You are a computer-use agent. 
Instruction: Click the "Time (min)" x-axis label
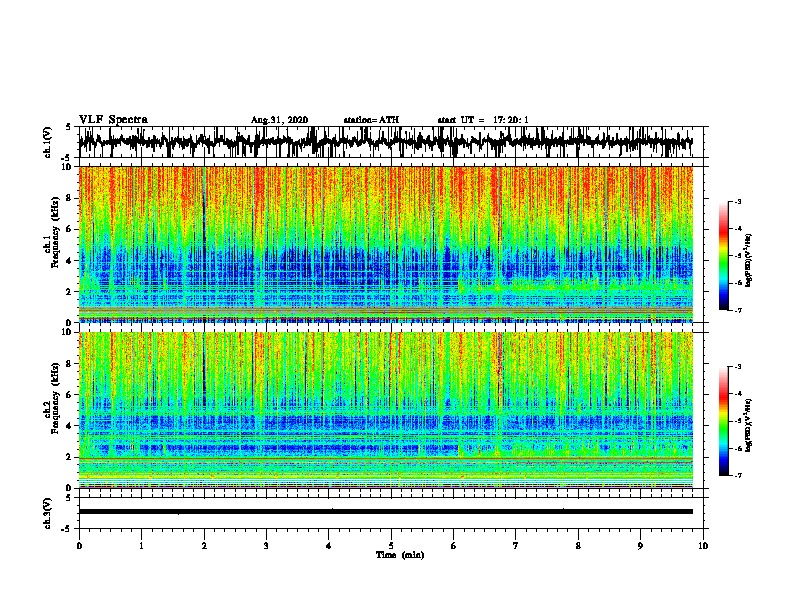[x=400, y=555]
